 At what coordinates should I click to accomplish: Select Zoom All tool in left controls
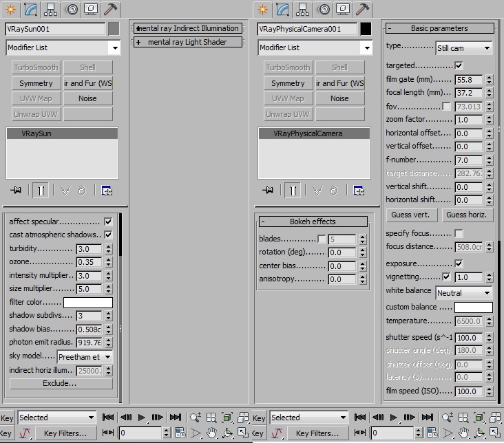point(211,418)
